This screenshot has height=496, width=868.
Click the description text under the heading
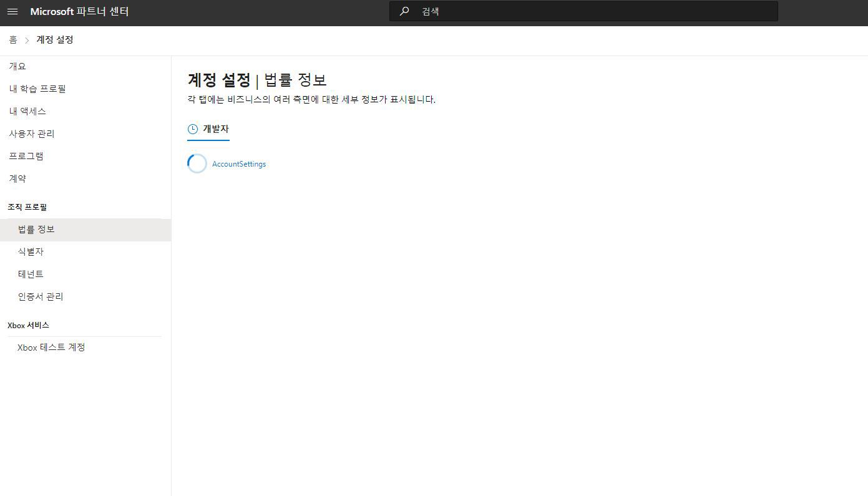(x=311, y=99)
